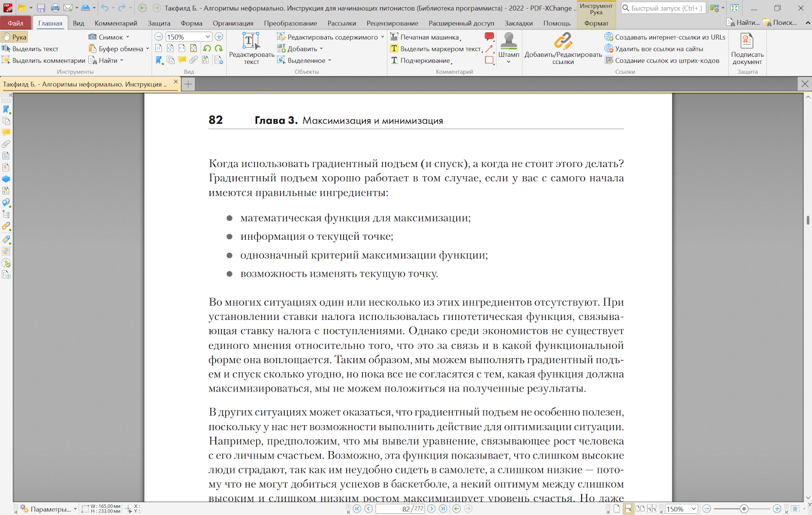Expand the Options (Параметры) menu in status bar
Viewport: 812px width, 515px height.
[49, 509]
